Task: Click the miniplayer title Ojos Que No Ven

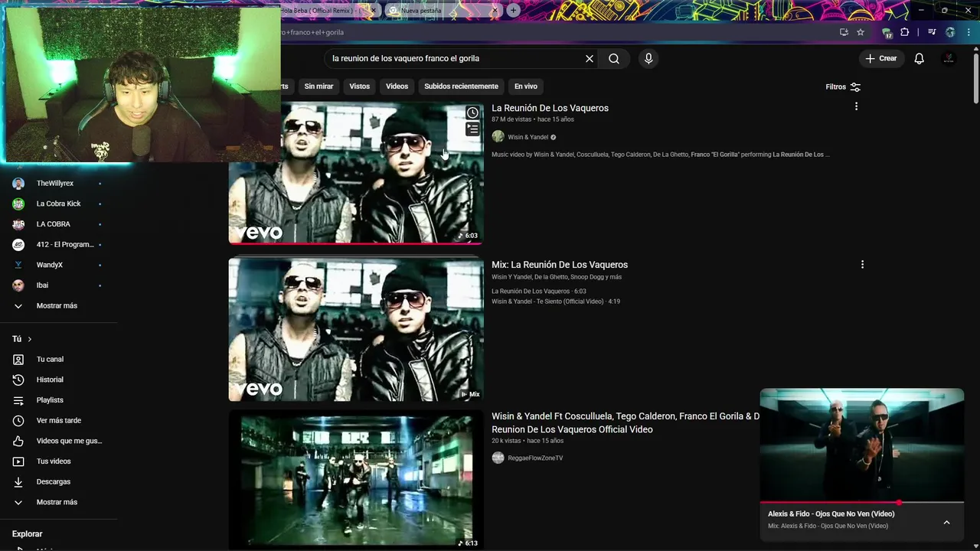Action: 831,514
